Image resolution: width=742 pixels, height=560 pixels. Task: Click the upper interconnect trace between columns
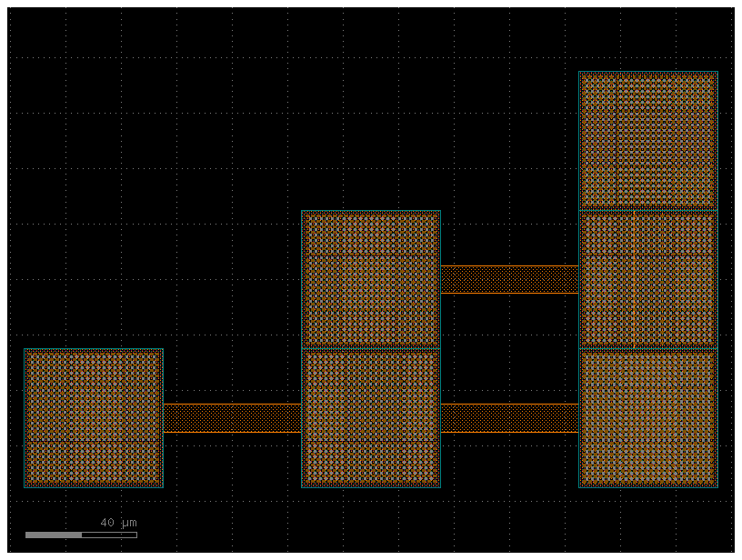(507, 277)
